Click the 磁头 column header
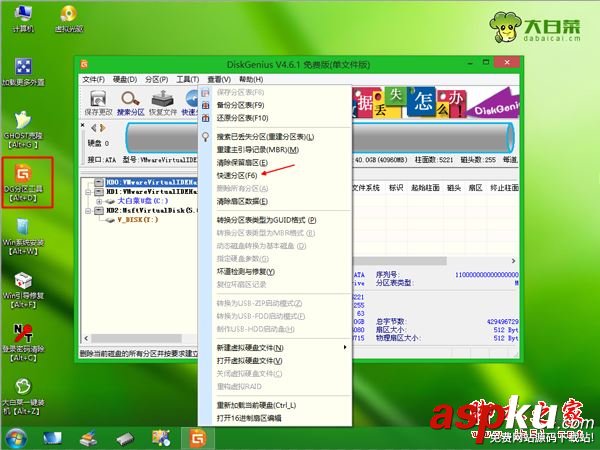Image resolution: width=600 pixels, height=450 pixels. (454, 188)
